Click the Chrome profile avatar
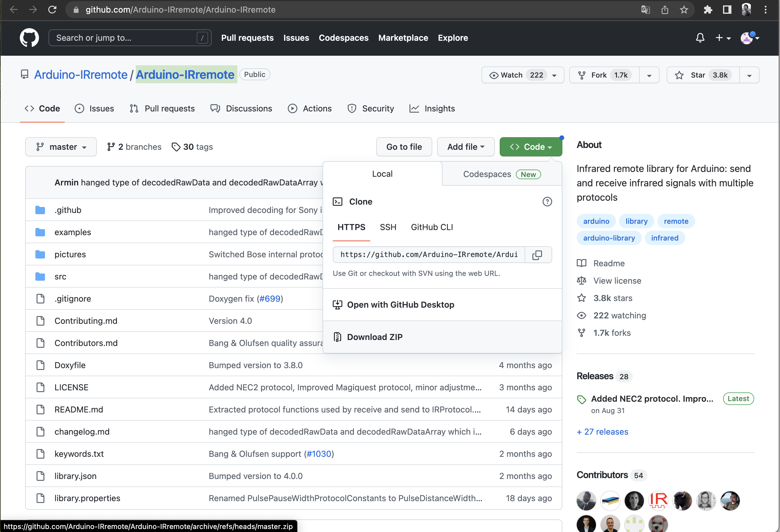Image resolution: width=780 pixels, height=532 pixels. (x=746, y=10)
